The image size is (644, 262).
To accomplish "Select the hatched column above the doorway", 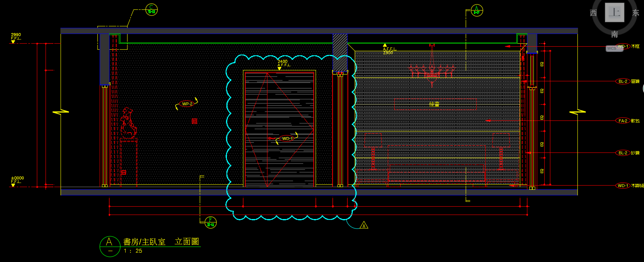I will (x=340, y=53).
